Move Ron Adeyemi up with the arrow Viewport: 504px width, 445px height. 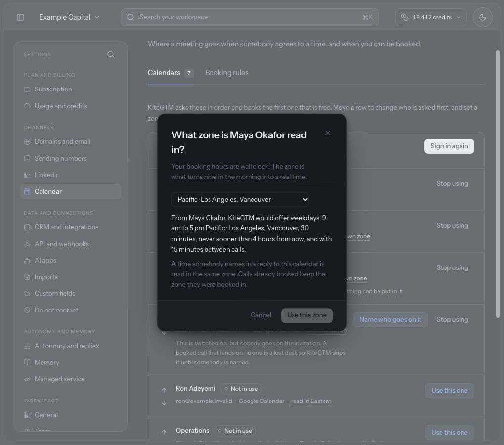164,390
